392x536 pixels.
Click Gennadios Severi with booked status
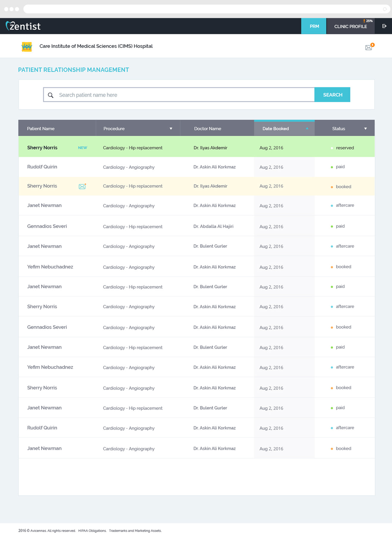pos(47,327)
